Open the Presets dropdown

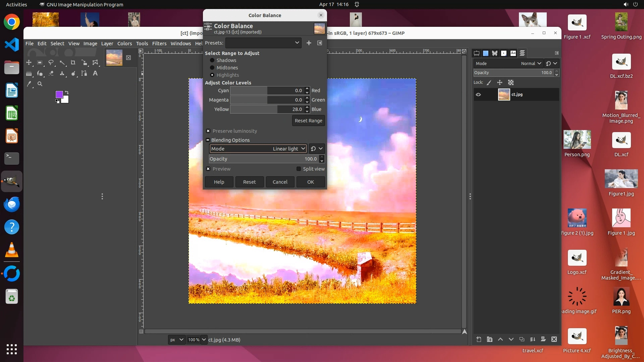pyautogui.click(x=263, y=43)
